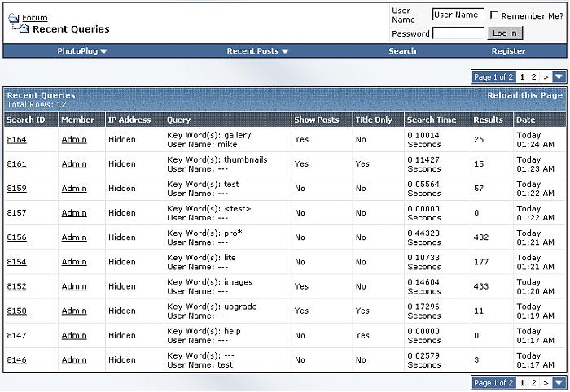Open Search in the navigation bar
The height and width of the screenshot is (392, 570).
pos(402,51)
